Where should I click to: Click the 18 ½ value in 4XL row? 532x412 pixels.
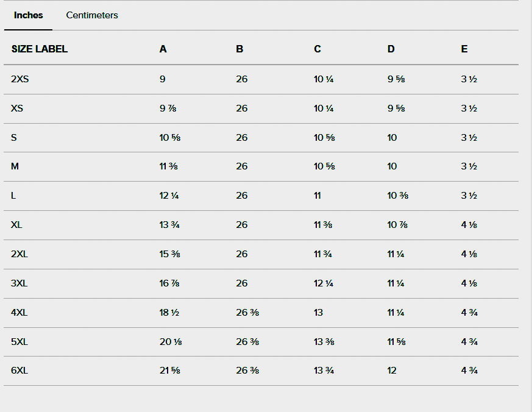169,313
